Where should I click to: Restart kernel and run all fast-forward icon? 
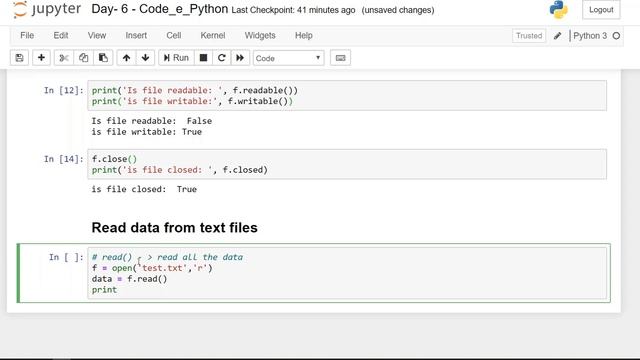coord(240,58)
